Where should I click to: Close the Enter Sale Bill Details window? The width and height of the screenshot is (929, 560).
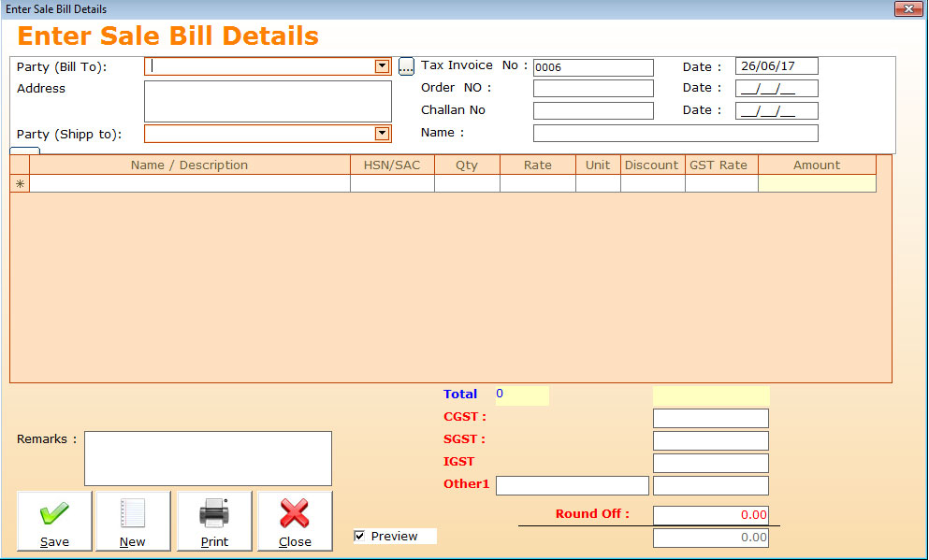pyautogui.click(x=908, y=8)
